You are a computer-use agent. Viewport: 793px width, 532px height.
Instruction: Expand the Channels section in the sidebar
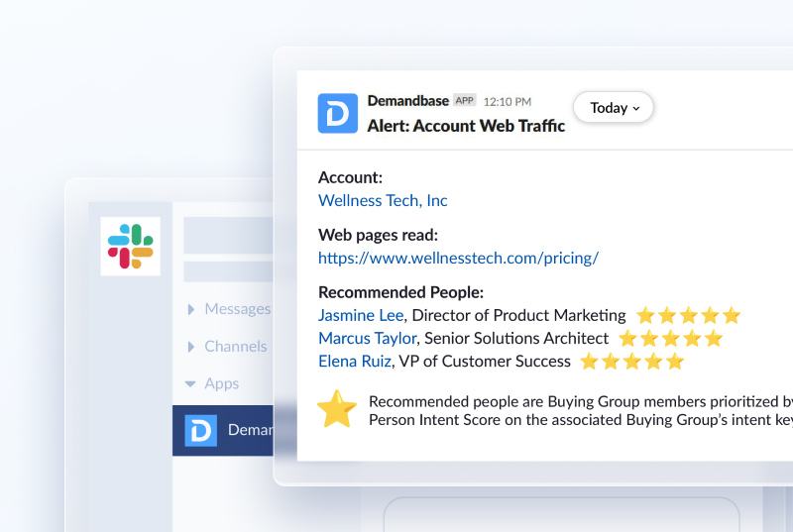(227, 347)
